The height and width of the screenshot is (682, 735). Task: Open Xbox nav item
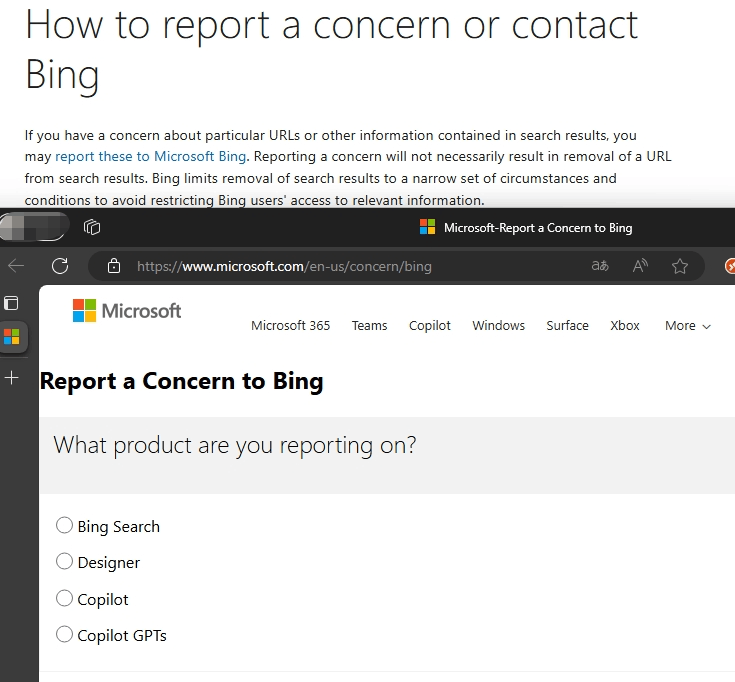624,326
